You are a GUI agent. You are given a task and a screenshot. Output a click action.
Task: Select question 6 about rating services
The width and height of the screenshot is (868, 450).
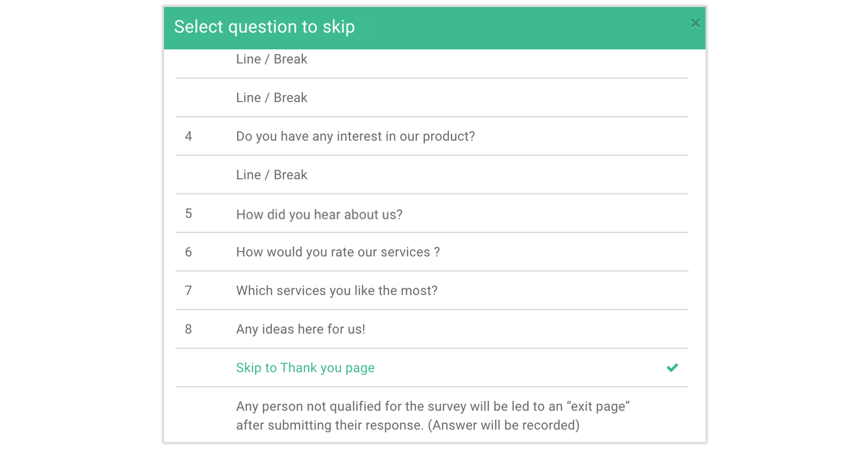pos(338,252)
